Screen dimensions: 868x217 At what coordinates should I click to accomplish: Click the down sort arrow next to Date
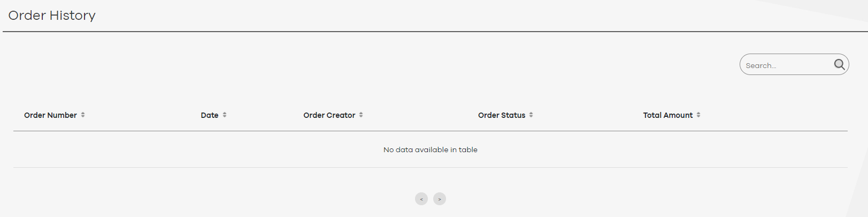point(225,116)
